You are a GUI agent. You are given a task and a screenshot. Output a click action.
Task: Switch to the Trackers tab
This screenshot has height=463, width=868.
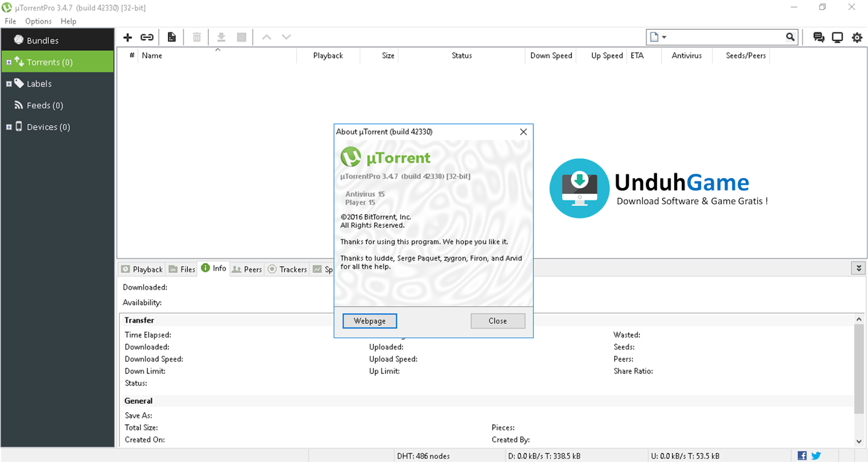(x=288, y=269)
